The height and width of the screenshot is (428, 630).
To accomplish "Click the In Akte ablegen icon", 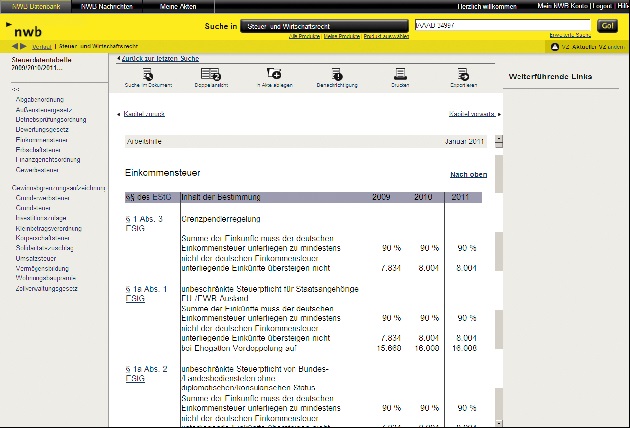I will click(x=274, y=74).
